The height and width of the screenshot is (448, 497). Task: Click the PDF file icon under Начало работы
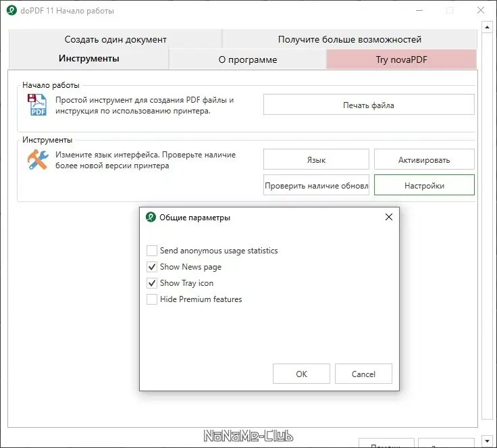click(x=37, y=105)
